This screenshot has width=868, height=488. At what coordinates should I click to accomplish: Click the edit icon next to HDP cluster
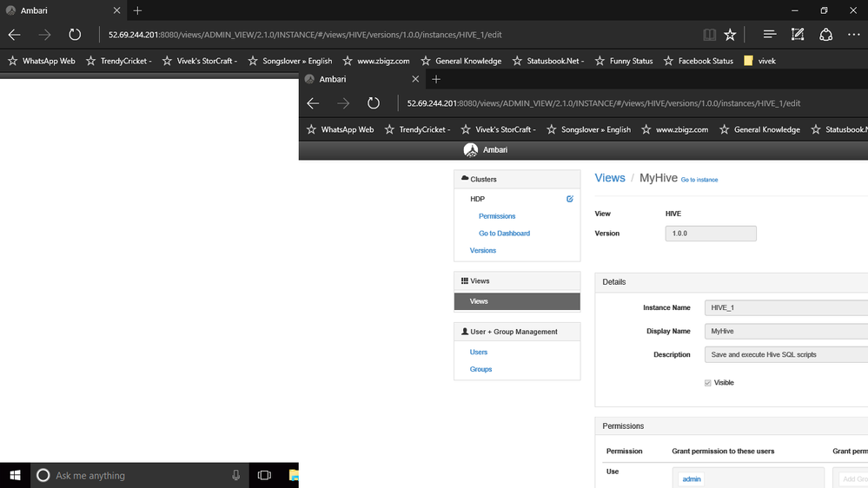(x=570, y=199)
